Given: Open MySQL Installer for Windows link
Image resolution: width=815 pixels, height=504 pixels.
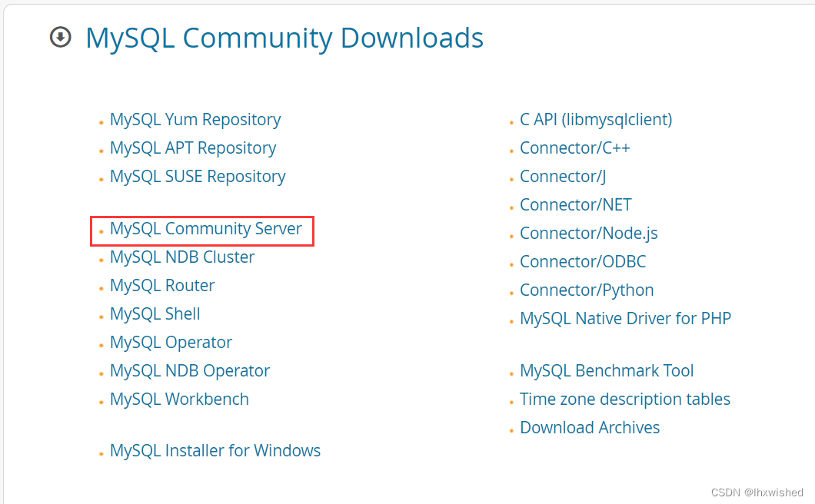Looking at the screenshot, I should (215, 451).
